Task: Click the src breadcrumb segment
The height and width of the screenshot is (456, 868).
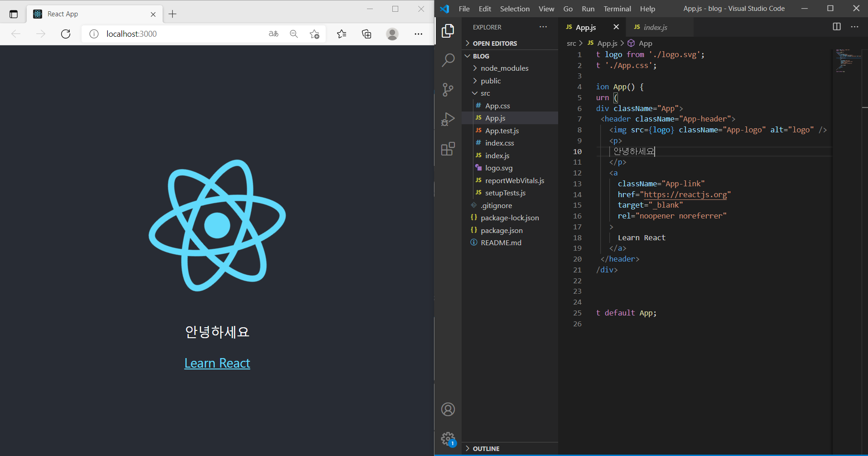Action: [x=571, y=44]
